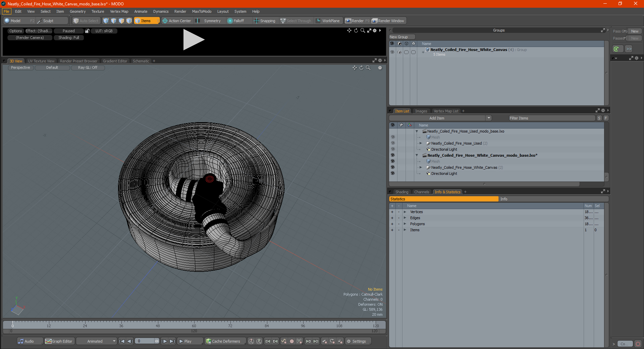644x349 pixels.
Task: Switch to Shading tab
Action: pyautogui.click(x=402, y=192)
